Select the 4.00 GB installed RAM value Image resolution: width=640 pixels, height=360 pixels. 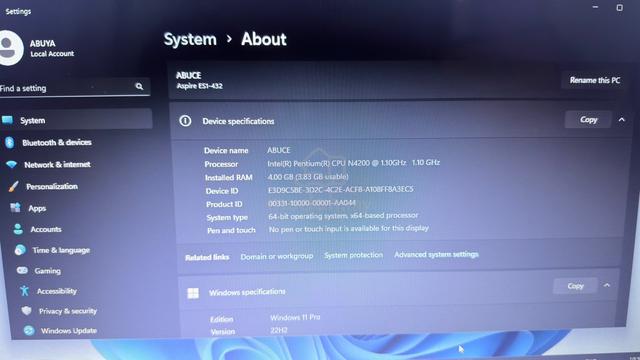(308, 177)
